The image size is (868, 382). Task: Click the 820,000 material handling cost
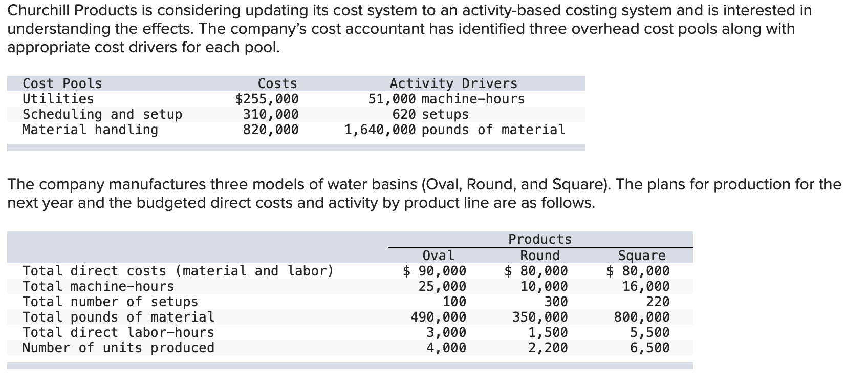pos(271,130)
